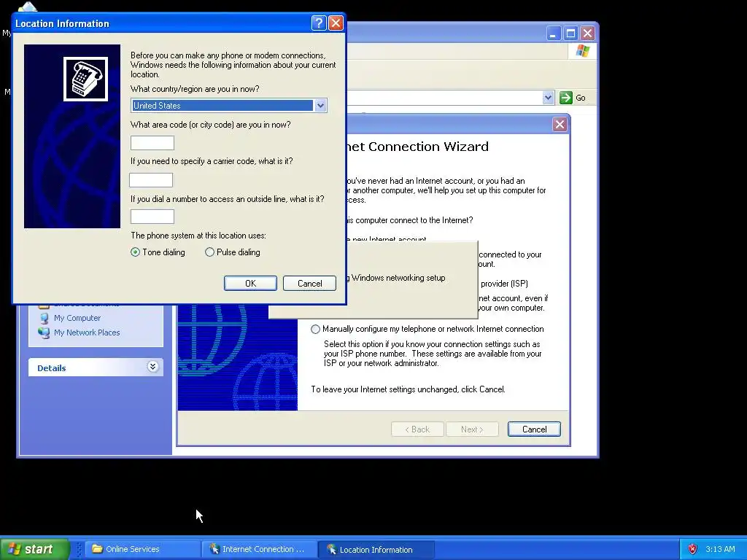Switch to Online Services taskbar button
747x560 pixels.
(x=142, y=549)
